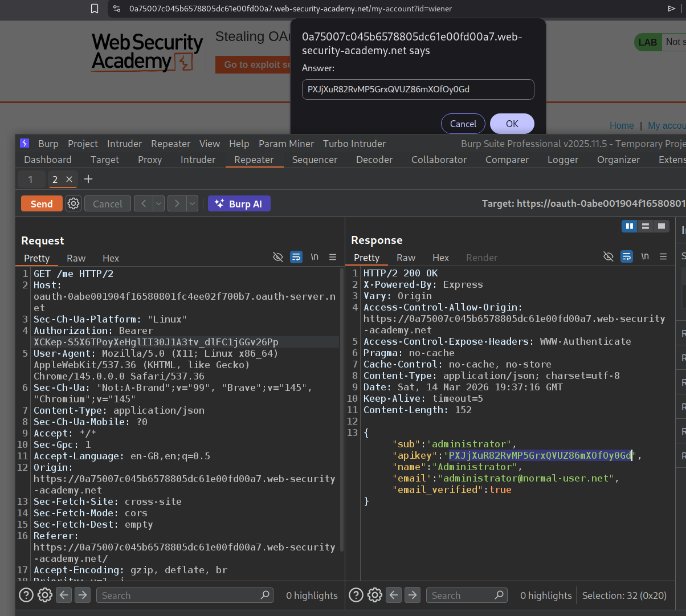Viewport: 686px width, 616px height.
Task: Open search settings gear under Response panel
Action: point(375,595)
